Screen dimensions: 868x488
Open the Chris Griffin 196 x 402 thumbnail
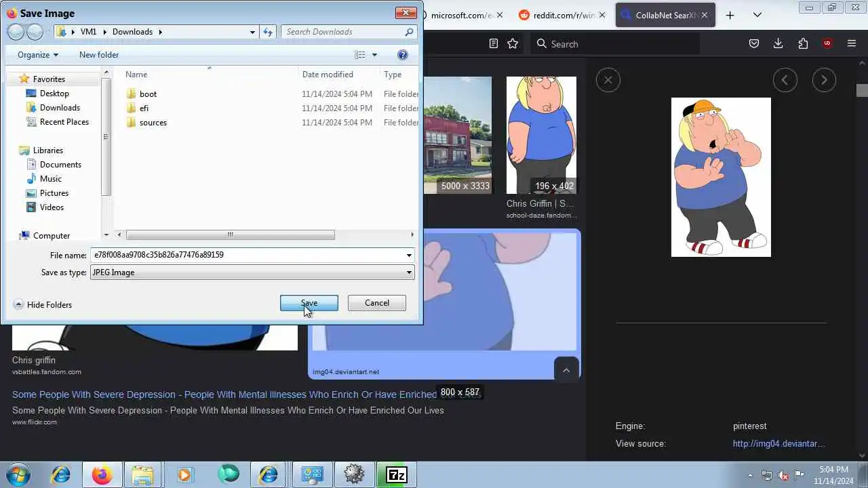click(541, 135)
